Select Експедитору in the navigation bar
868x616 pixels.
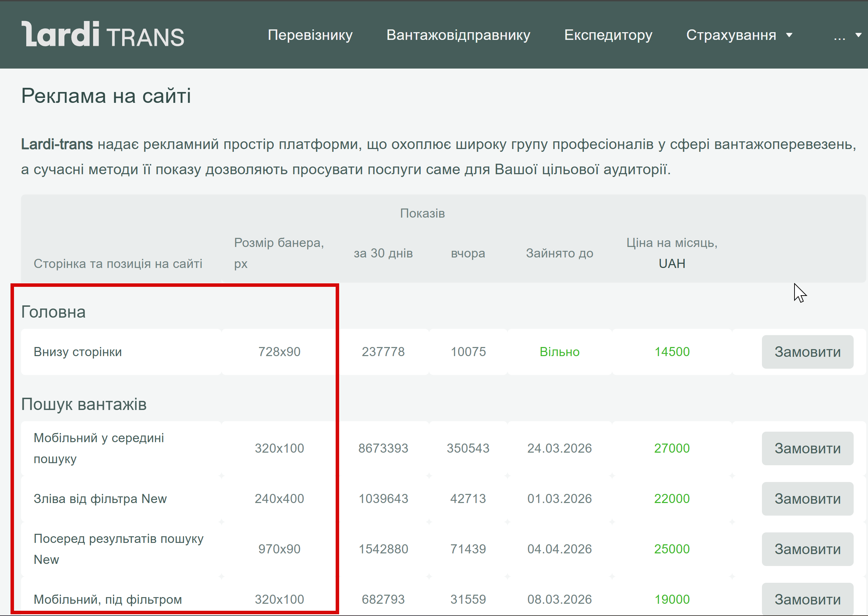(608, 35)
